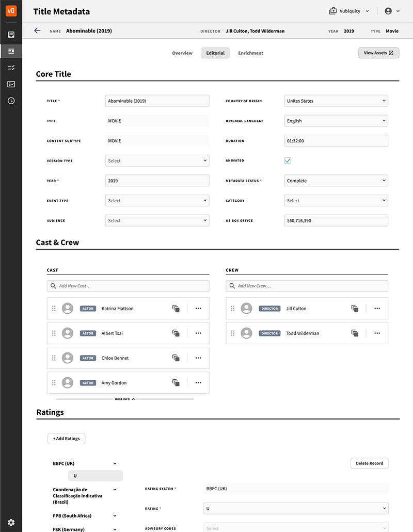Copy Jill Culton crew entry
Screen dimensions: 413x532
355,309
